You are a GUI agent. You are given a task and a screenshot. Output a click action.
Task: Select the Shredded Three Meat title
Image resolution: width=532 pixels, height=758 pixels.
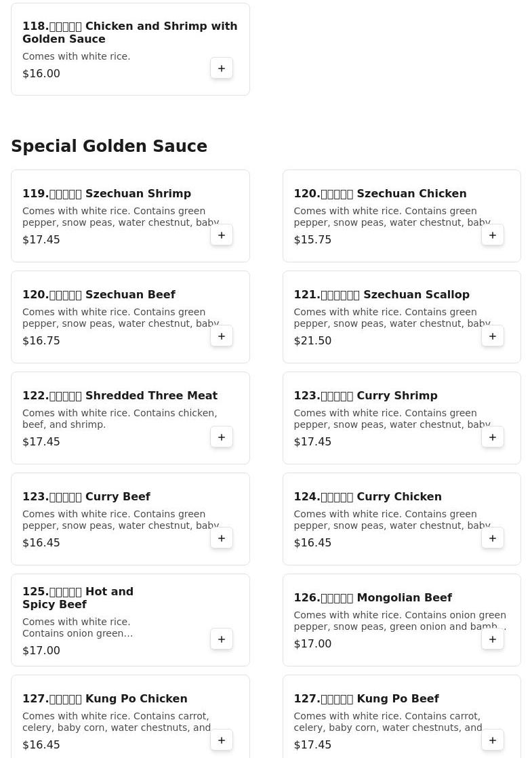point(120,396)
